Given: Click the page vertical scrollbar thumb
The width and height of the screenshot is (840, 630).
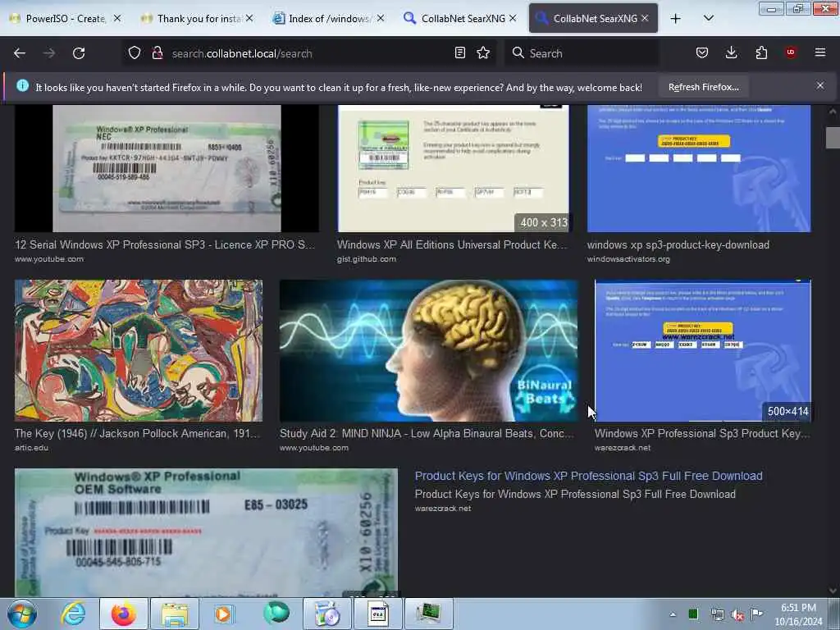Looking at the screenshot, I should click(x=833, y=138).
